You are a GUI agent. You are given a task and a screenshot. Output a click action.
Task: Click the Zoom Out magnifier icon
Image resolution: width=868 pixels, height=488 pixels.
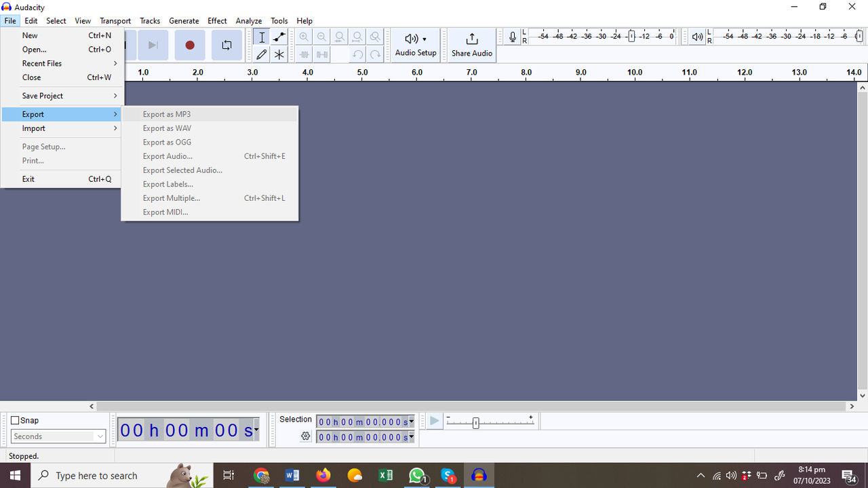321,37
